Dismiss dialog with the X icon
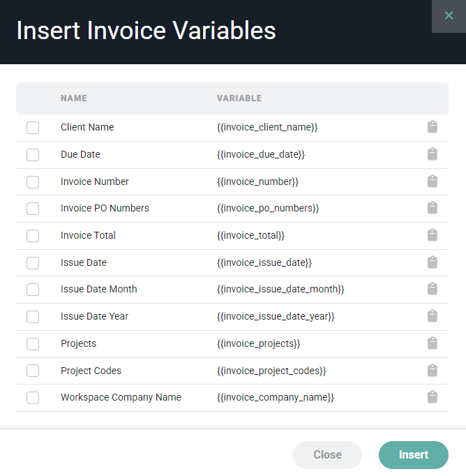The image size is (466, 476). (449, 15)
